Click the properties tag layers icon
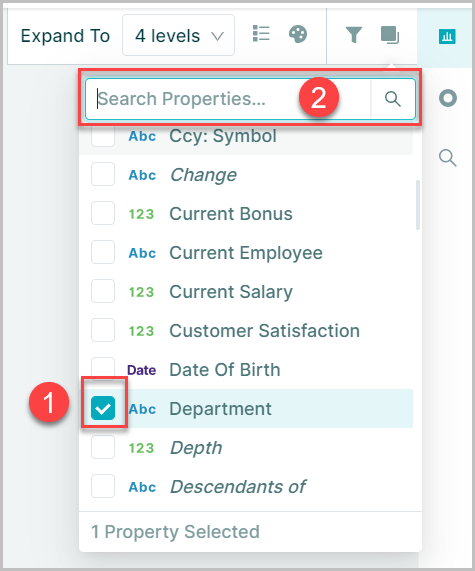This screenshot has width=475, height=571. [x=390, y=35]
